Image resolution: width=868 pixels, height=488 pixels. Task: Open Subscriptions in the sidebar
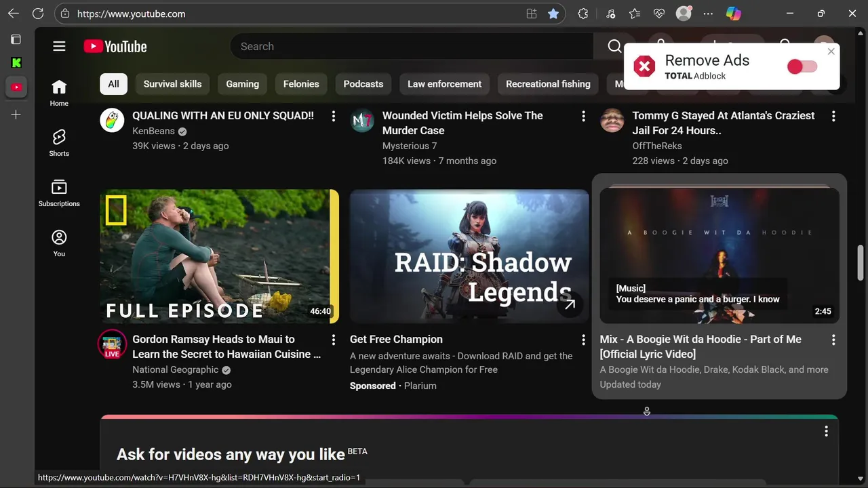[59, 193]
